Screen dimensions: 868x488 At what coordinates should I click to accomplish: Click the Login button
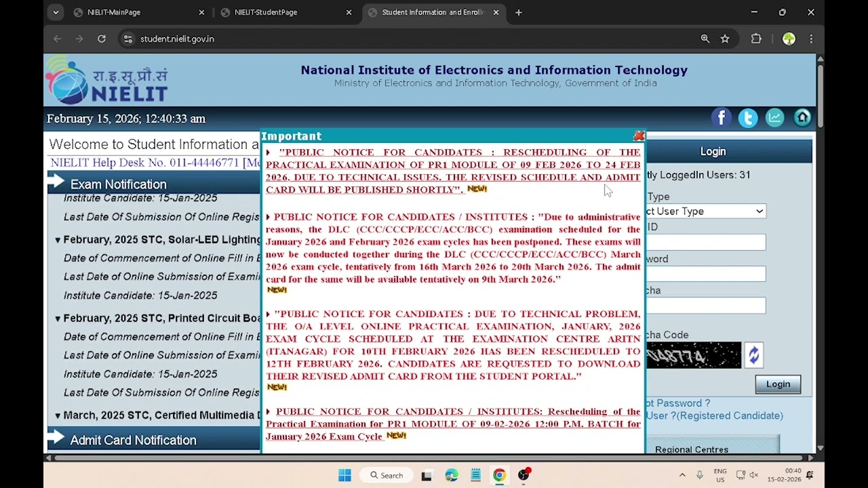click(778, 384)
